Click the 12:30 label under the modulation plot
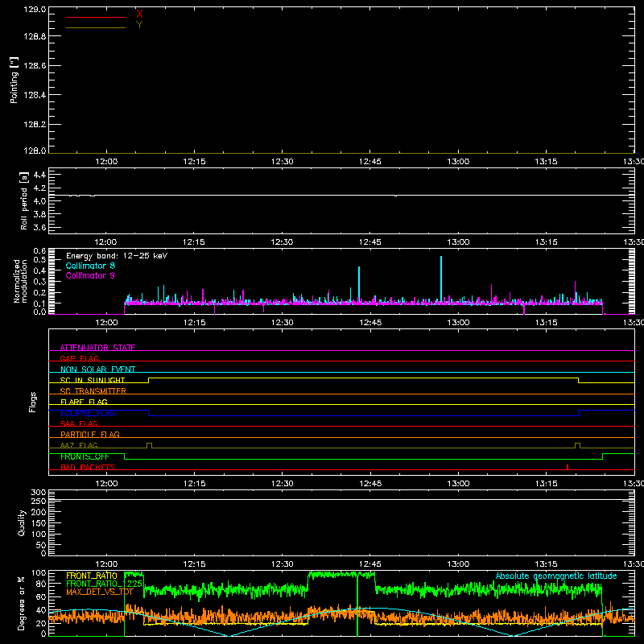This screenshot has height=644, width=644. (283, 323)
